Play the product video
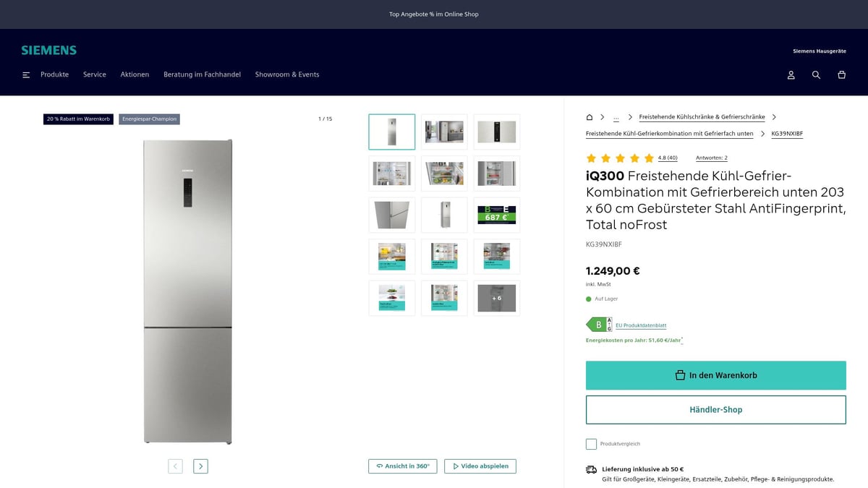This screenshot has height=488, width=868. (480, 466)
